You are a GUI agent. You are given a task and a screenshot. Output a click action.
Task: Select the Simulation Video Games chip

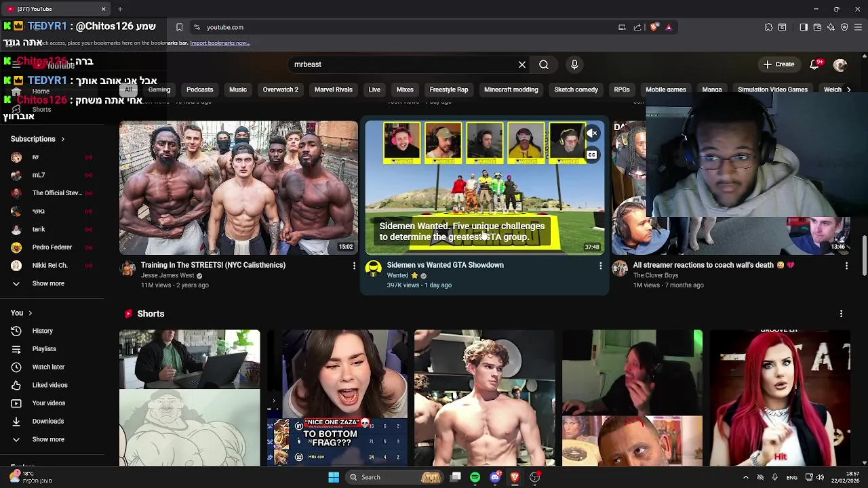tap(772, 89)
